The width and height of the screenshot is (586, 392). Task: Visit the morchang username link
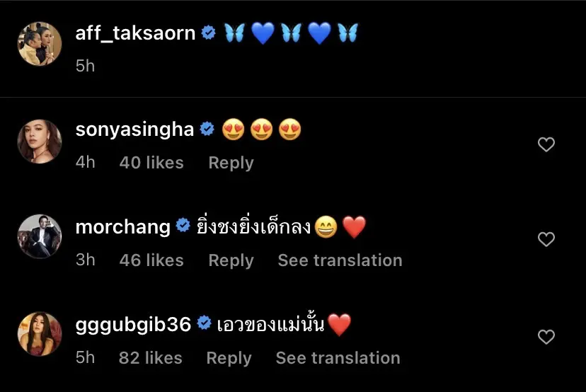[123, 227]
